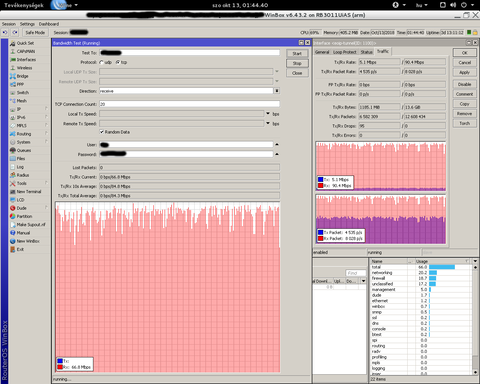Click Apply in Interface window
This screenshot has width=480, height=384.
[465, 72]
